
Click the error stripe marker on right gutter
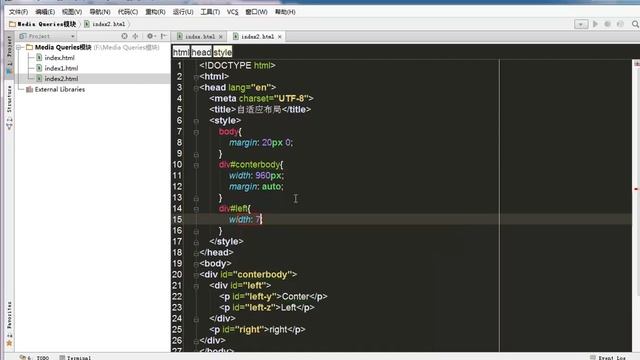coord(636,189)
